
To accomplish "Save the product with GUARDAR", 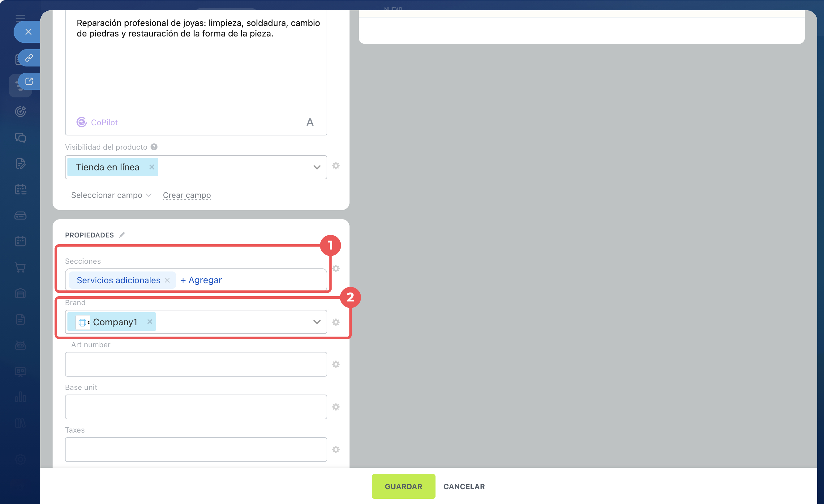I will 403,486.
